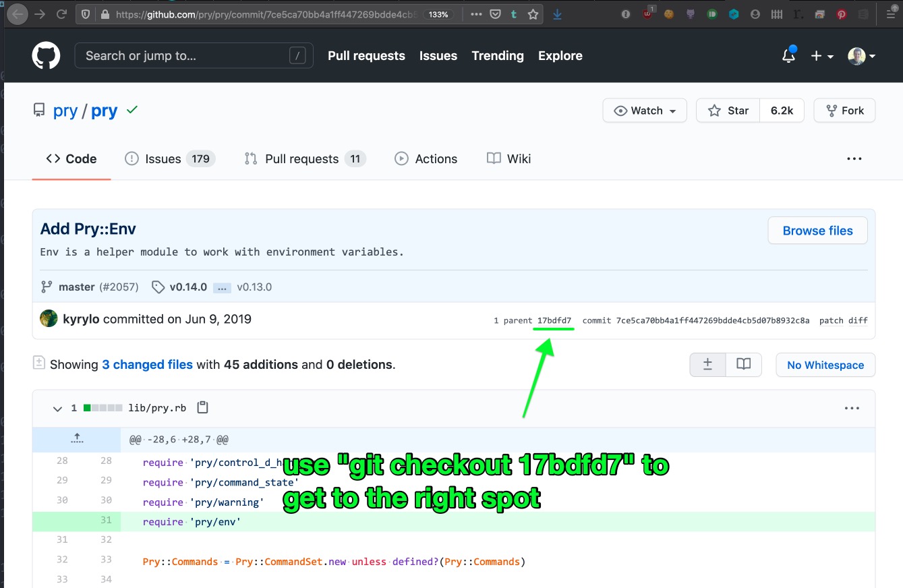Click the green build status checkmark
This screenshot has width=903, height=588.
(x=132, y=109)
